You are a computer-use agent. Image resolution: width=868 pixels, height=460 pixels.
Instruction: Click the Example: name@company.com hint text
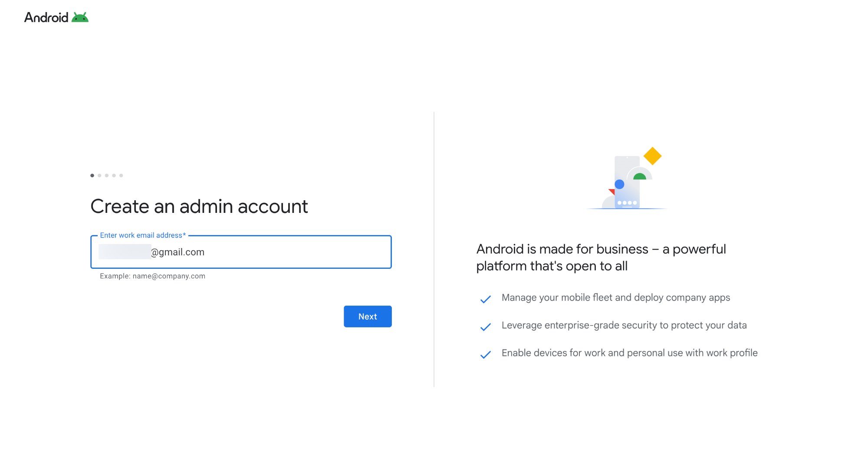[x=152, y=276]
